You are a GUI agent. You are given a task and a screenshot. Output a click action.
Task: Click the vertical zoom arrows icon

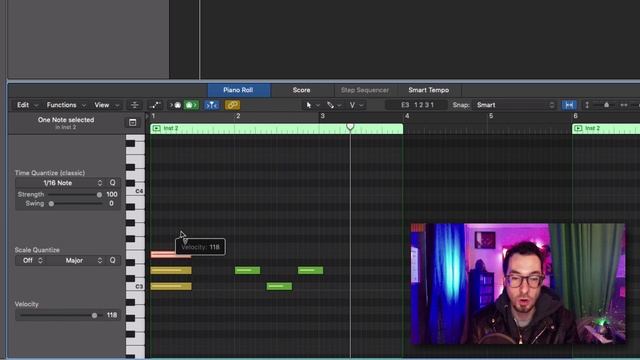587,105
